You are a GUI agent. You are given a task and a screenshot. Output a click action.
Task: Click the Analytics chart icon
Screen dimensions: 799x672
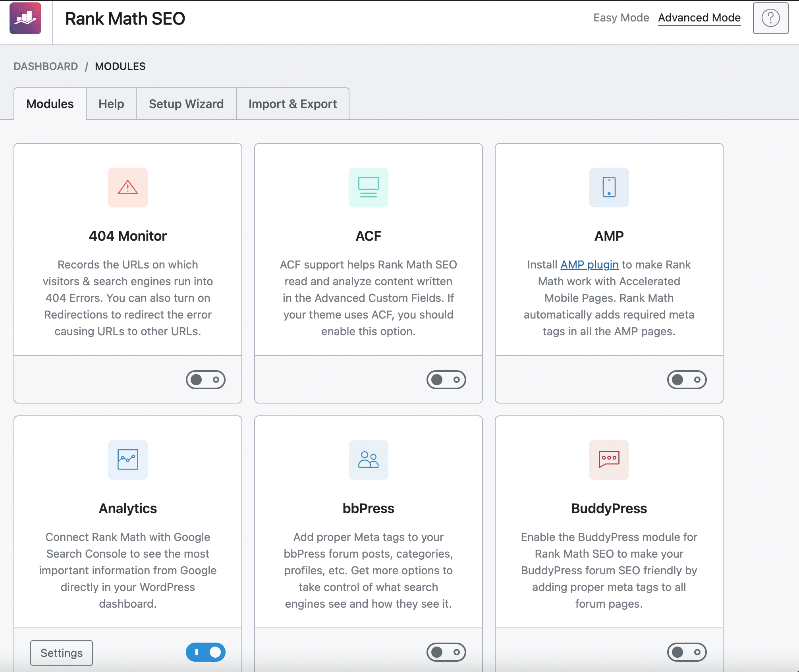tap(127, 460)
